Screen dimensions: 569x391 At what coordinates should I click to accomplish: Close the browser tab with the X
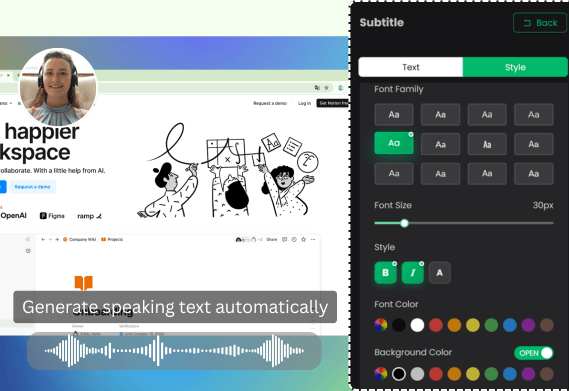click(x=8, y=76)
